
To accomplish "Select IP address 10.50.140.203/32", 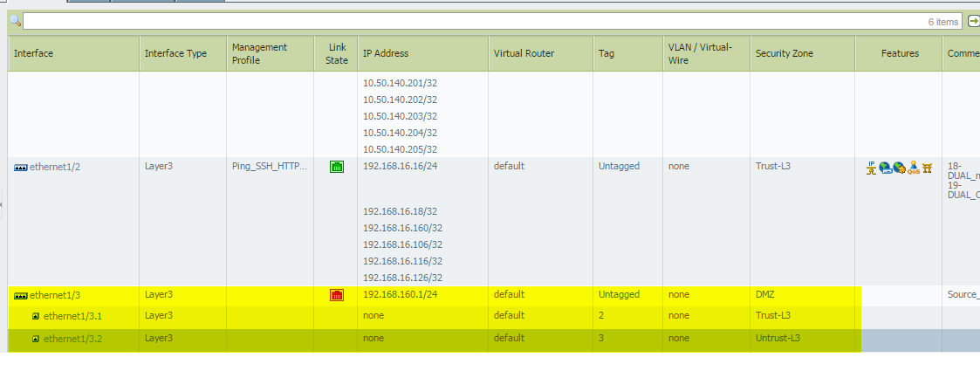I will click(400, 116).
